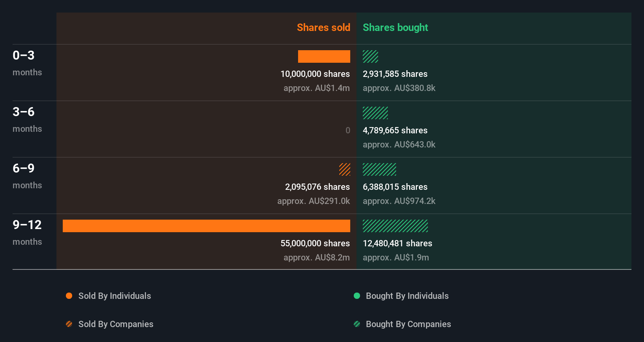
Task: Click the striped Bought By Companies legend icon
Action: pos(357,324)
